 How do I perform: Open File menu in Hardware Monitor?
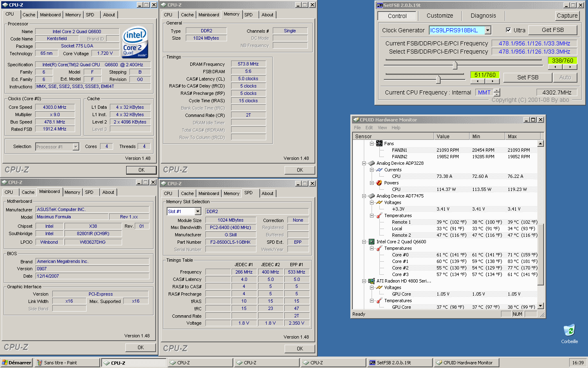click(357, 128)
